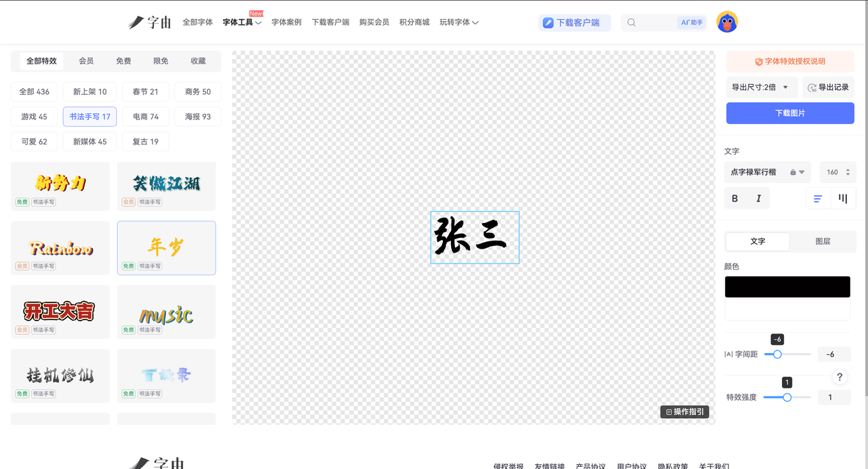The height and width of the screenshot is (469, 868).
Task: Select the 游戏 45 category filter
Action: coord(34,117)
